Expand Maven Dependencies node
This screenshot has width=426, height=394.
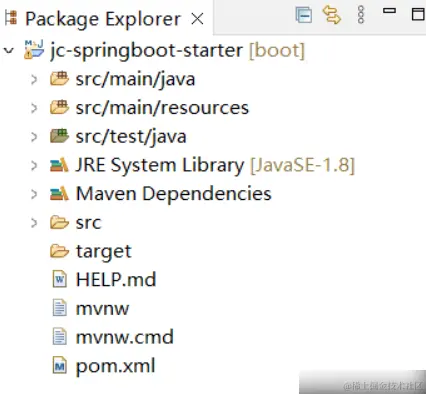(x=34, y=194)
